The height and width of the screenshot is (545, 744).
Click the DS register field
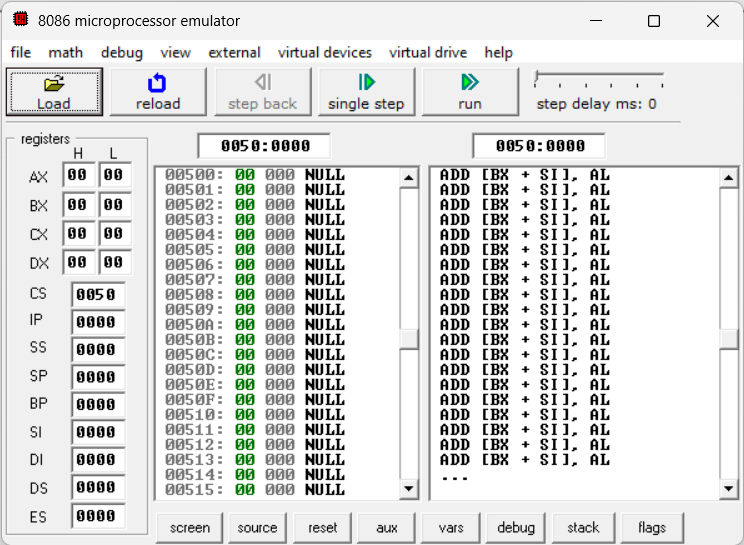tap(98, 487)
